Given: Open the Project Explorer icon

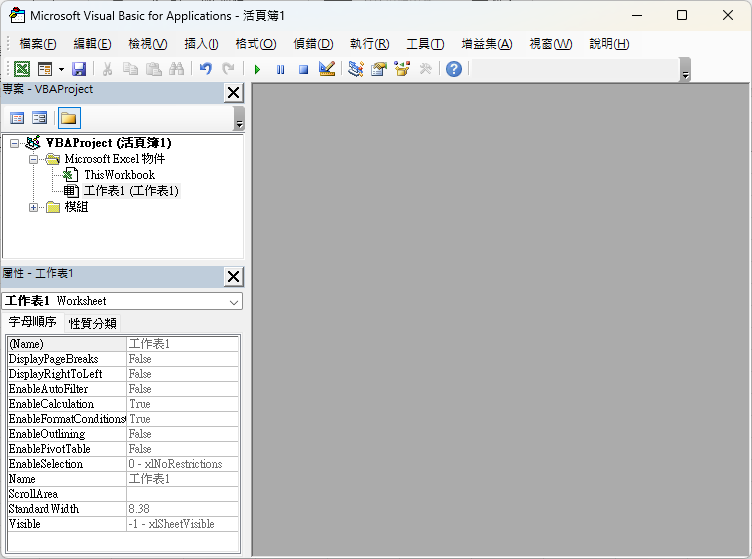Looking at the screenshot, I should pyautogui.click(x=356, y=69).
